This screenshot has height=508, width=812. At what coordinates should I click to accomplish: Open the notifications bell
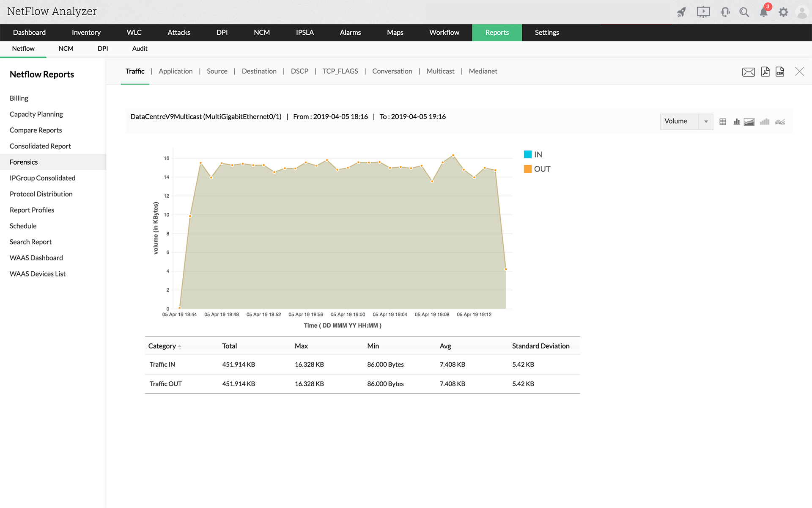pos(763,12)
